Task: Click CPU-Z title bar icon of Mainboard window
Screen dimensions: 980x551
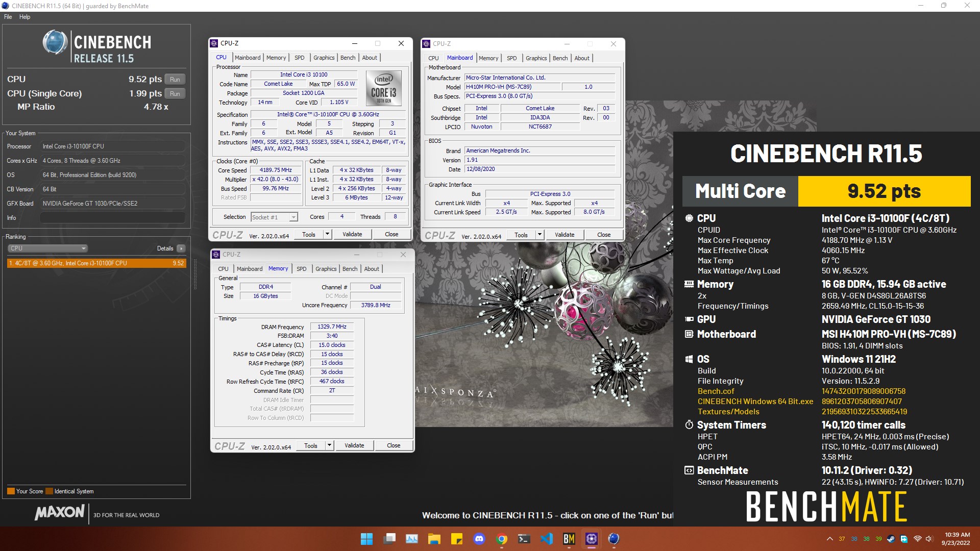Action: pyautogui.click(x=427, y=44)
